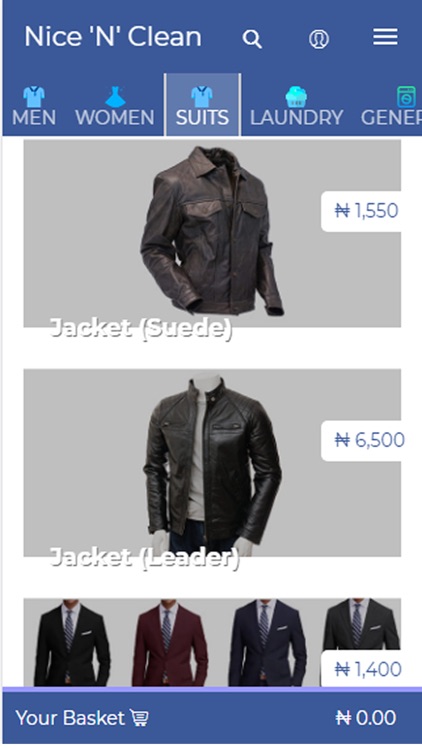
Task: Select the ₦6,500 price tag
Action: 361,441
